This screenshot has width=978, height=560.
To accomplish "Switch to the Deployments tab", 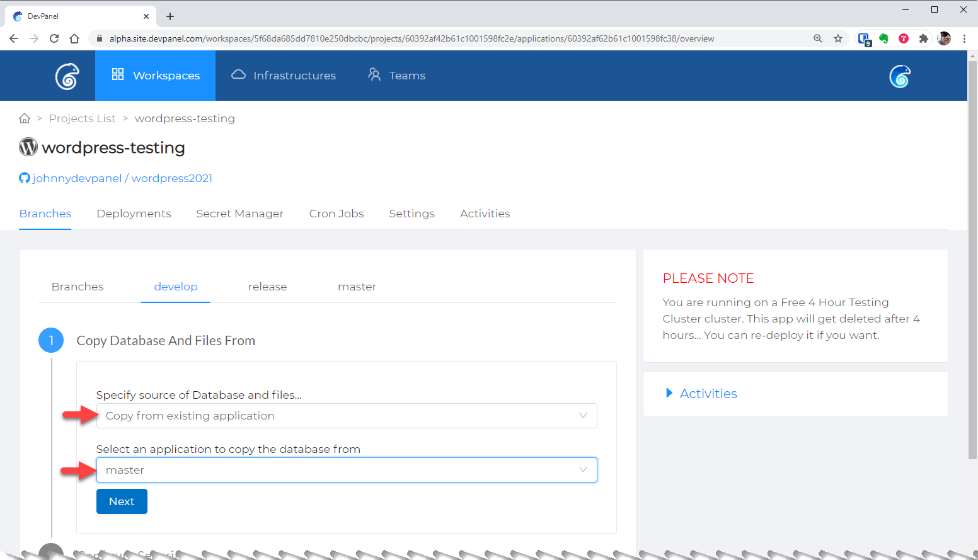I will pos(134,214).
